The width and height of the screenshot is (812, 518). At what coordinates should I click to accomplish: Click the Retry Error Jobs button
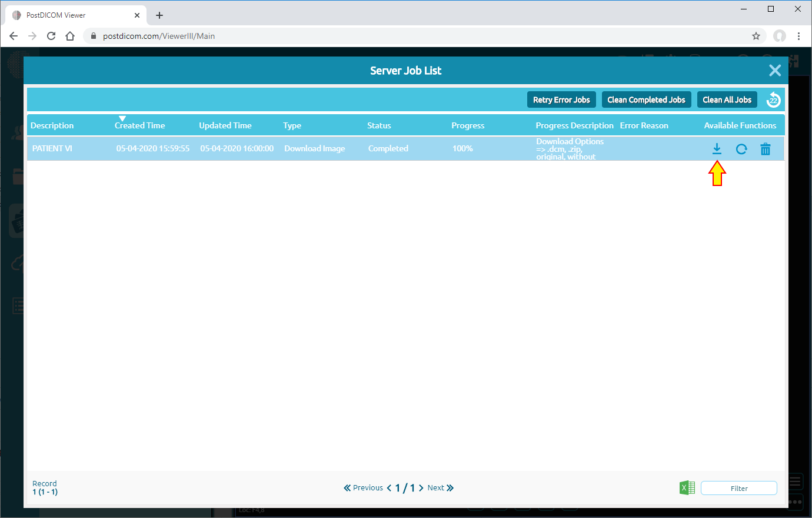coord(561,99)
